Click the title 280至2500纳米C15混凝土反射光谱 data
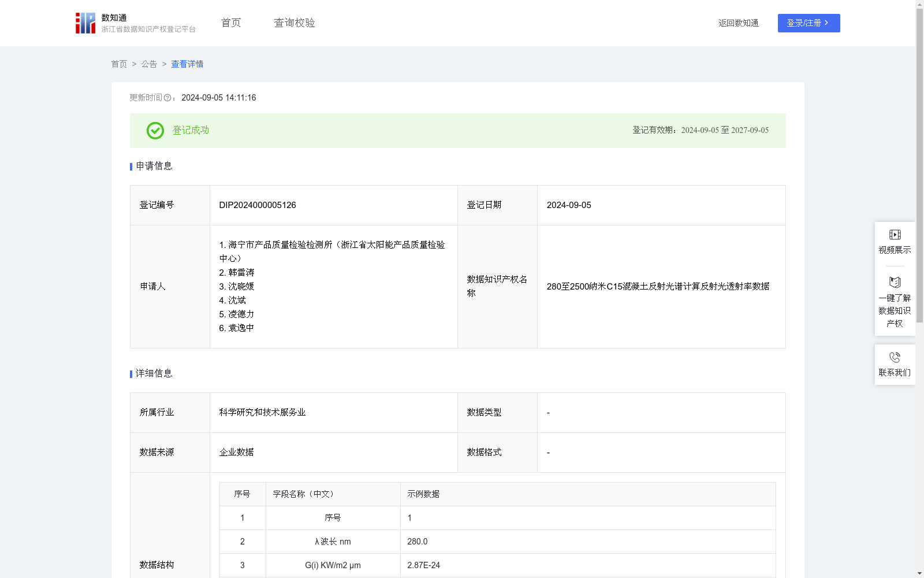Viewport: 924px width, 578px height. pyautogui.click(x=658, y=286)
